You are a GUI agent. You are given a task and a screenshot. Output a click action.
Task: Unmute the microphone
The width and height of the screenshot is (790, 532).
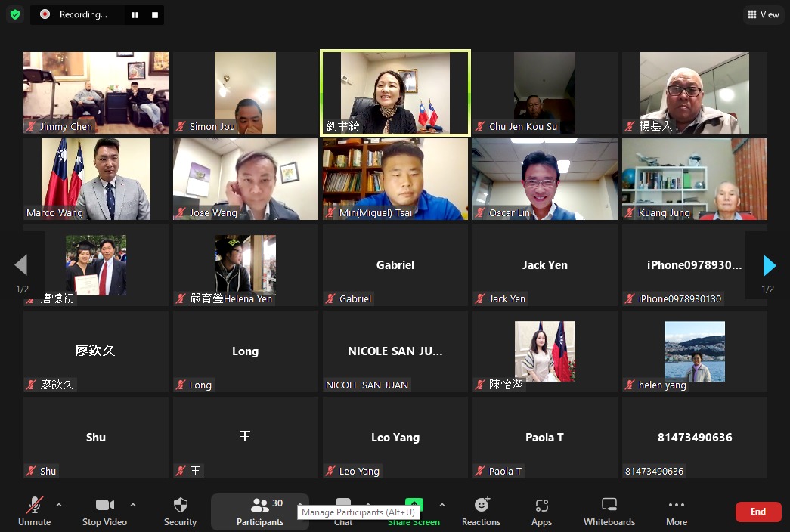[x=34, y=511]
